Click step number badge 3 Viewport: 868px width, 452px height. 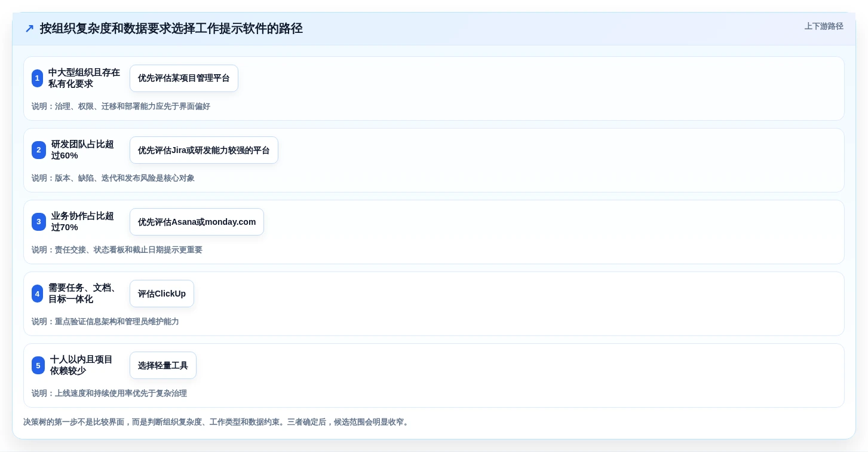(39, 222)
